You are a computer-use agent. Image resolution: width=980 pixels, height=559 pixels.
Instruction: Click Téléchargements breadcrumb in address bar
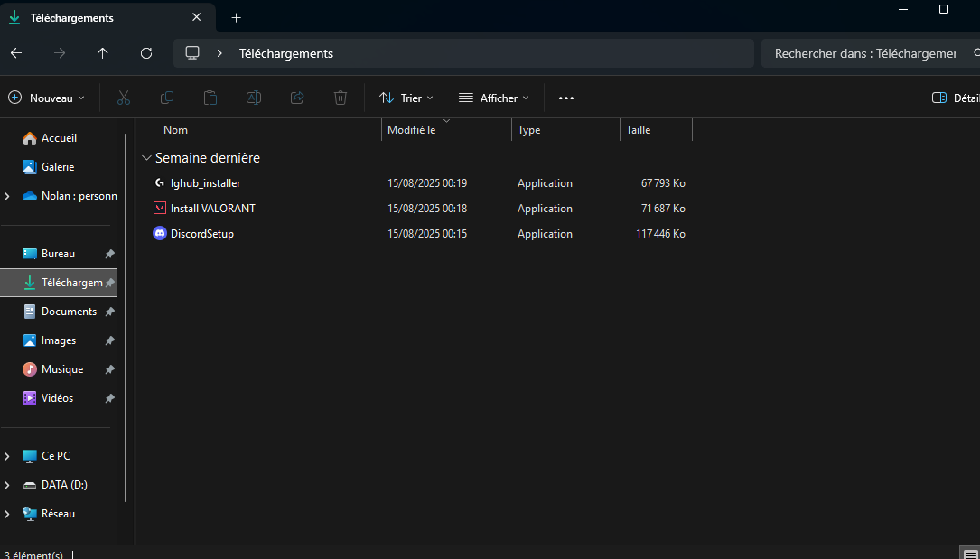[x=286, y=53]
